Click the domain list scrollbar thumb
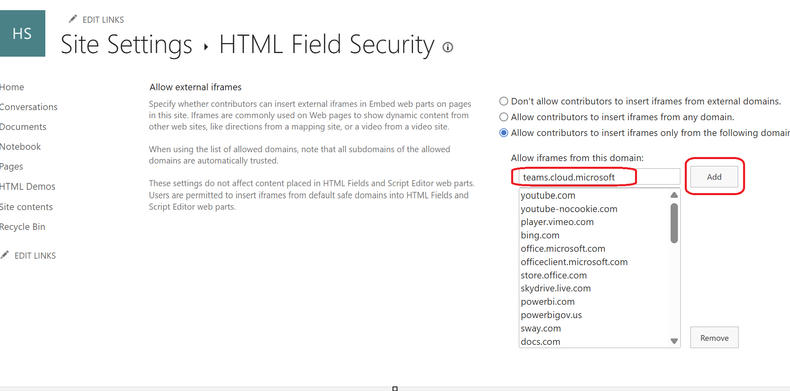The height and width of the screenshot is (391, 790). click(x=674, y=223)
